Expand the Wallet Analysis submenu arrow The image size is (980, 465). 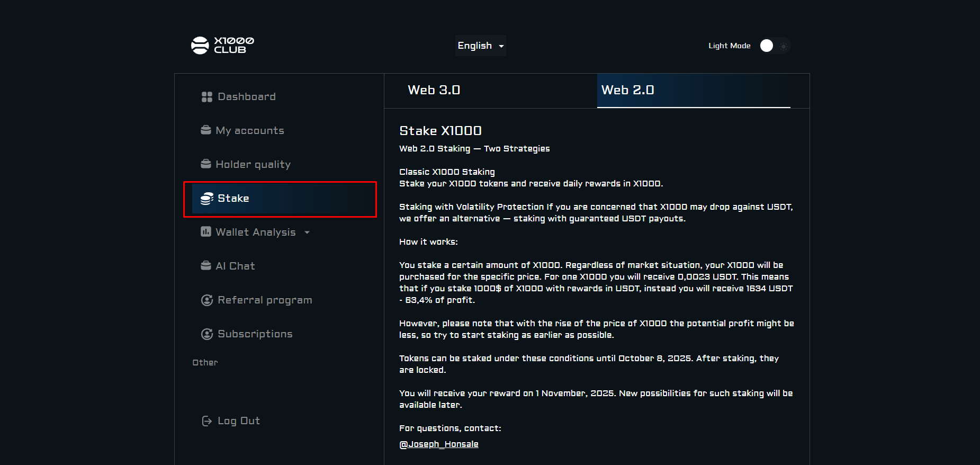pyautogui.click(x=307, y=232)
